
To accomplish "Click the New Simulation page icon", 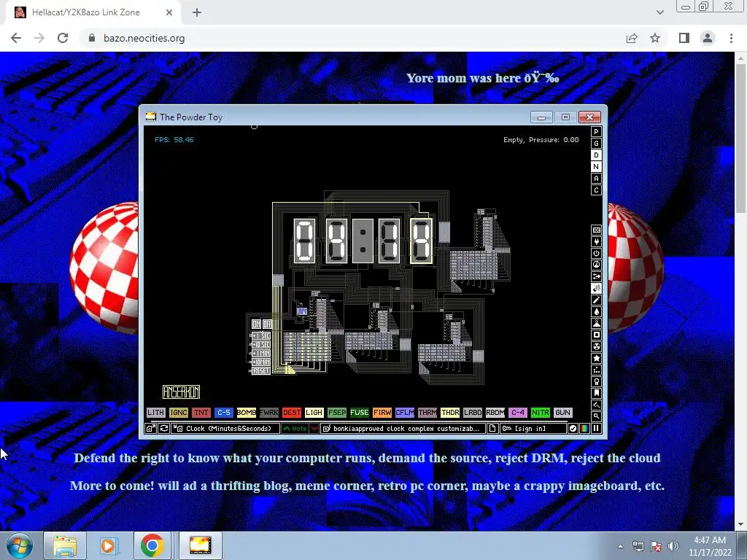I will 492,428.
